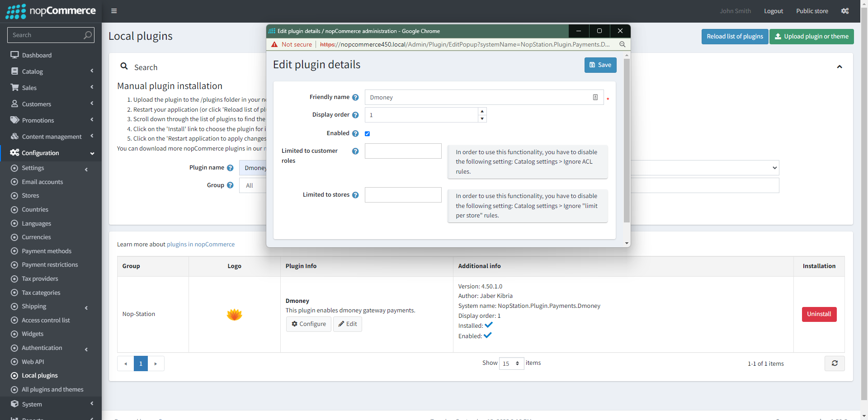Toggle the Enabled checkbox in popup
This screenshot has height=420, width=868.
click(x=367, y=133)
